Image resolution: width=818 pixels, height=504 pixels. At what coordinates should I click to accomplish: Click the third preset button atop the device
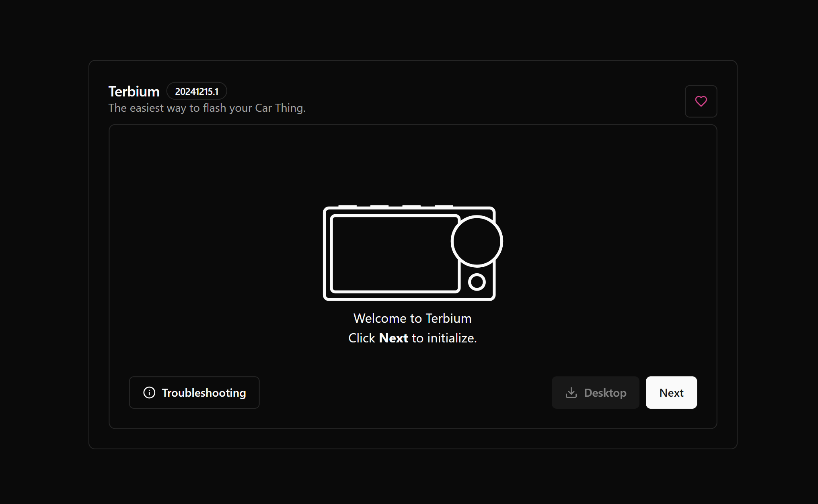point(411,206)
